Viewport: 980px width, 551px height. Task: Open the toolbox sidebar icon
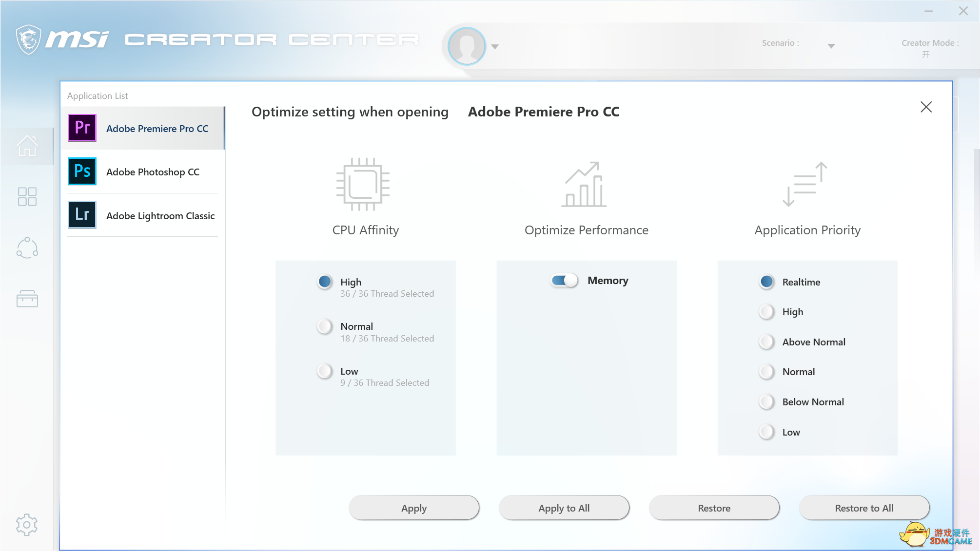[x=27, y=299]
